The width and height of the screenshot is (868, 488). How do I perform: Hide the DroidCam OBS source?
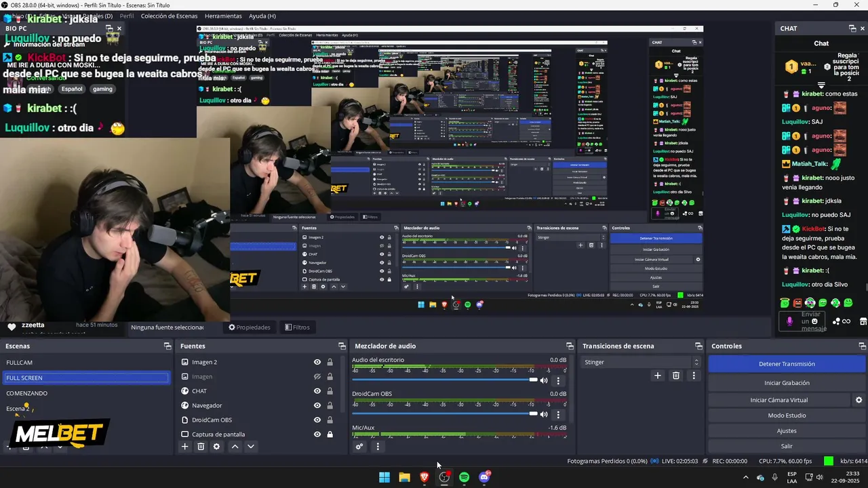coord(317,420)
